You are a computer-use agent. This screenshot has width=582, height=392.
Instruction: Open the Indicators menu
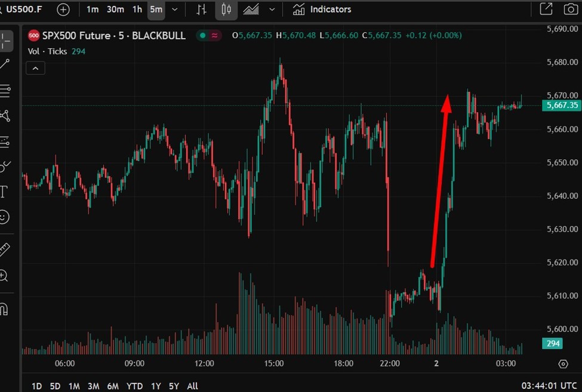pyautogui.click(x=322, y=10)
